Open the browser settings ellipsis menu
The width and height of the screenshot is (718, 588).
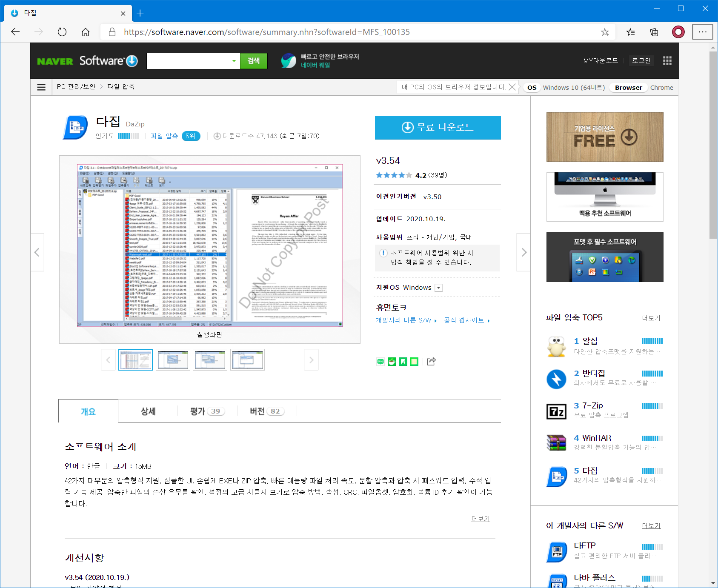tap(702, 32)
